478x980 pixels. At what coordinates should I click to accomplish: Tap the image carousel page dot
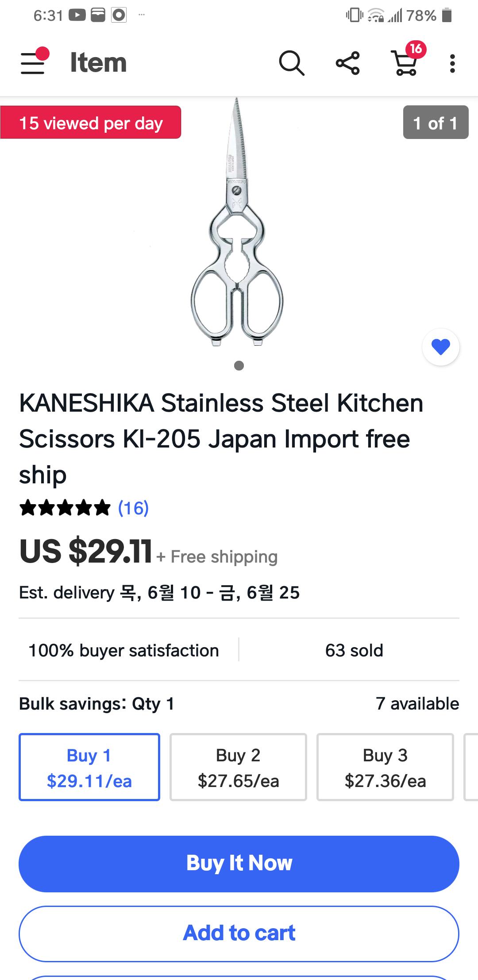(x=239, y=366)
